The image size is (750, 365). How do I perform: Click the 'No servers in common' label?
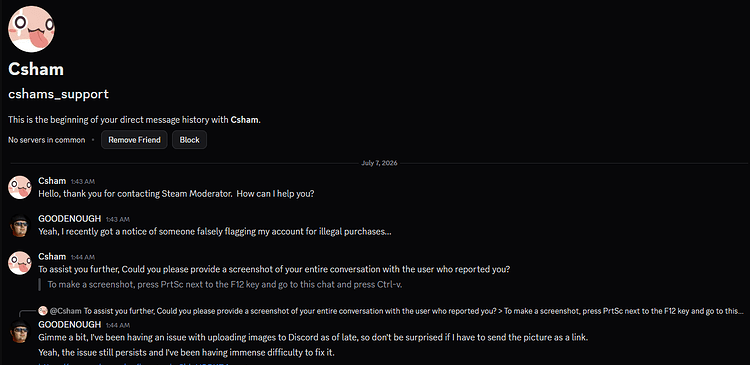click(x=46, y=140)
